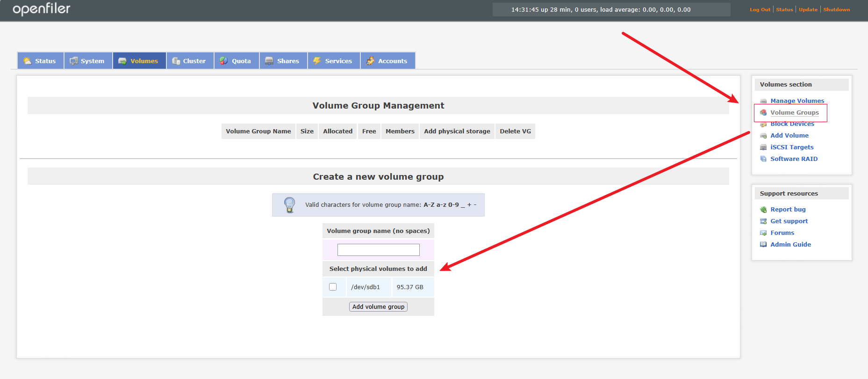
Task: Click the Volumes tab disk icon
Action: (122, 61)
